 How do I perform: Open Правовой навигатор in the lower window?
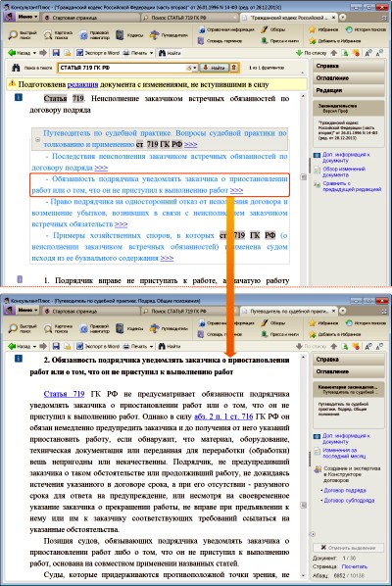click(x=94, y=328)
